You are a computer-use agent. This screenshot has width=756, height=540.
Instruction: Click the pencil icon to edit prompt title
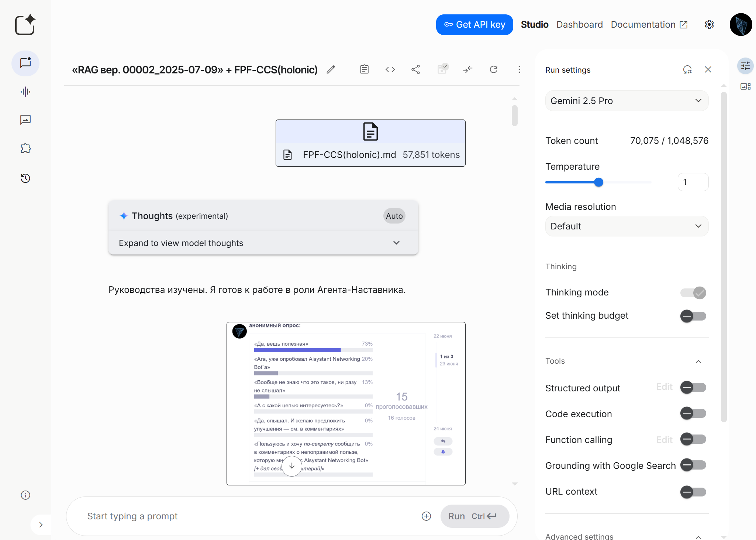click(331, 69)
